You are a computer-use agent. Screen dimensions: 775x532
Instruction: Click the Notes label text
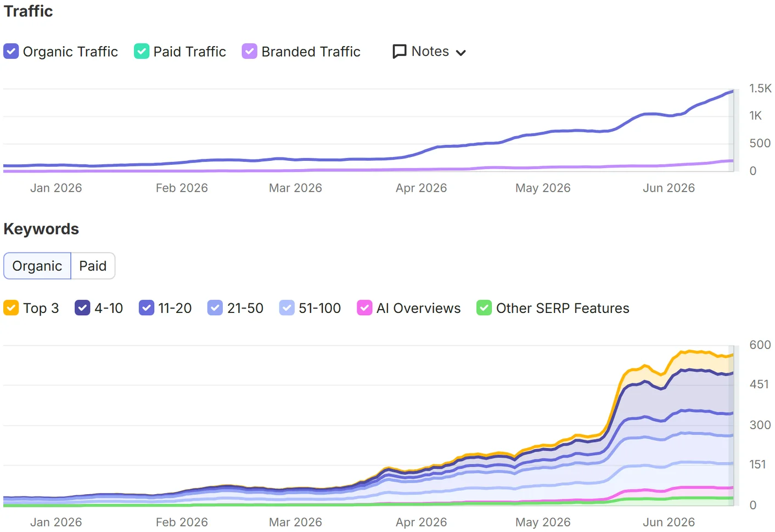click(x=430, y=52)
